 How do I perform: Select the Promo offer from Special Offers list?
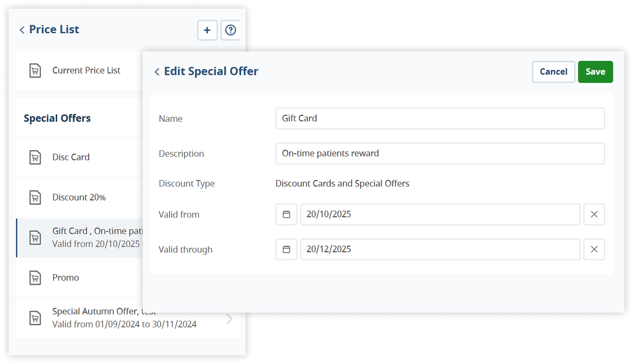[x=65, y=277]
